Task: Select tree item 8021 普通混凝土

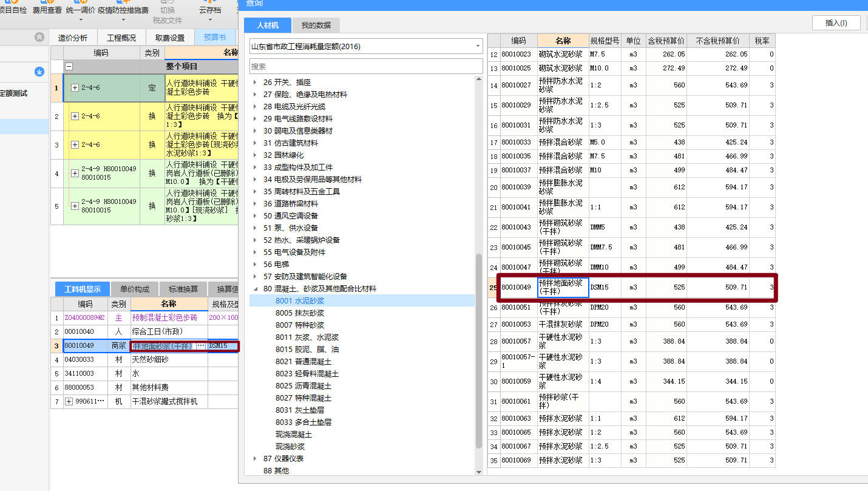Action: point(303,361)
